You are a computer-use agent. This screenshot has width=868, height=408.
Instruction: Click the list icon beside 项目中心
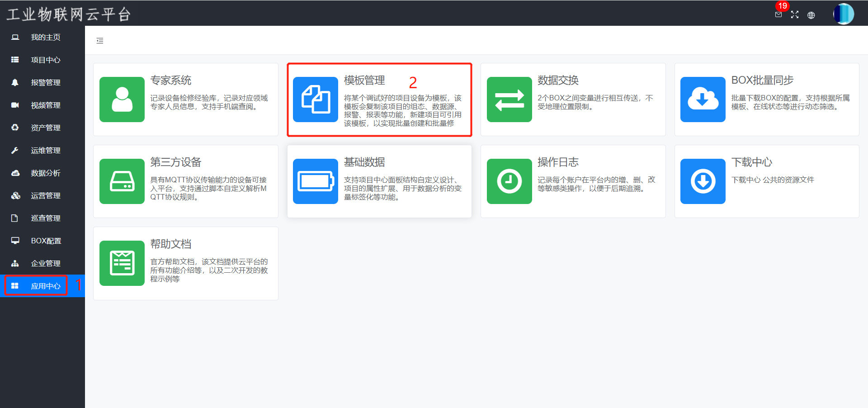(15, 60)
